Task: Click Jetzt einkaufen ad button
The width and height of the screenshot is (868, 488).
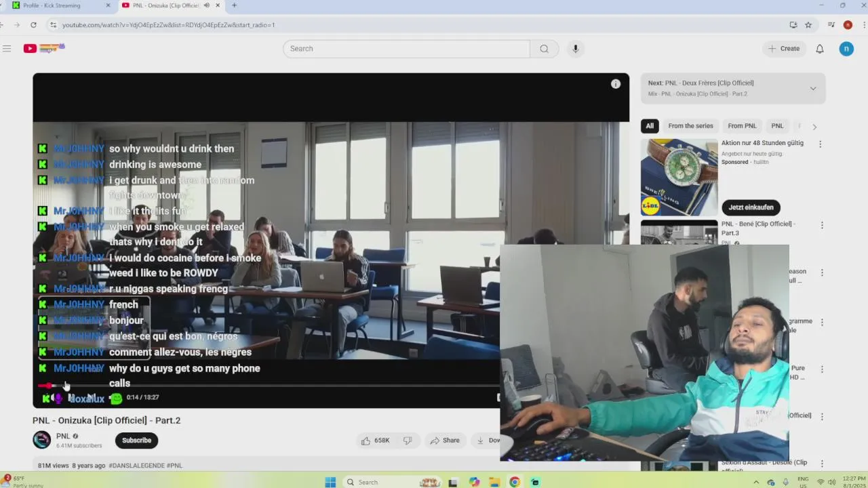Action: (751, 207)
